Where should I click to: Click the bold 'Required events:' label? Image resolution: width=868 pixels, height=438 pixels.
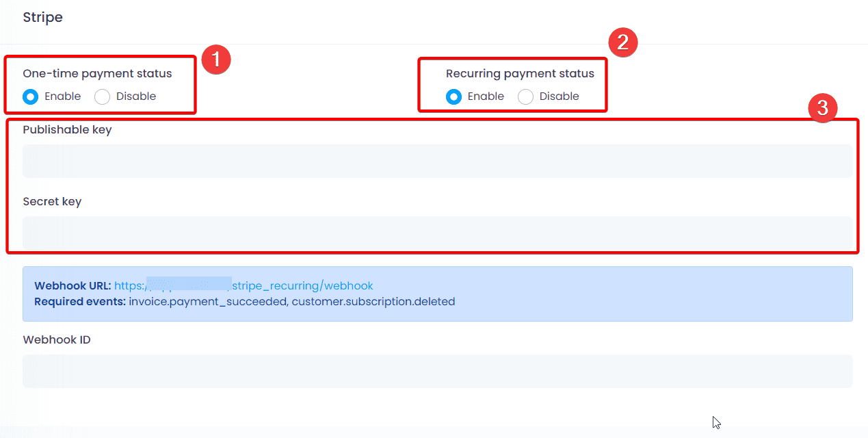pos(80,302)
